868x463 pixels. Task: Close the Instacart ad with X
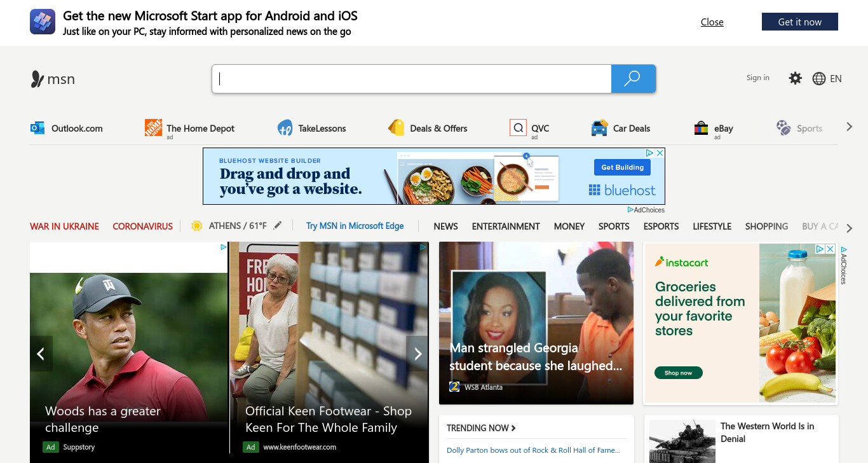830,249
